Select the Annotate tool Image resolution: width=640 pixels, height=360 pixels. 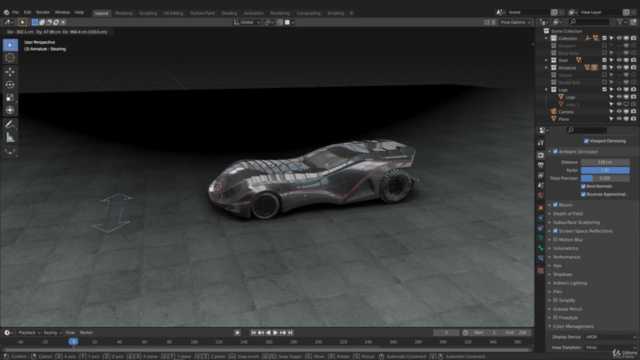[x=10, y=125]
